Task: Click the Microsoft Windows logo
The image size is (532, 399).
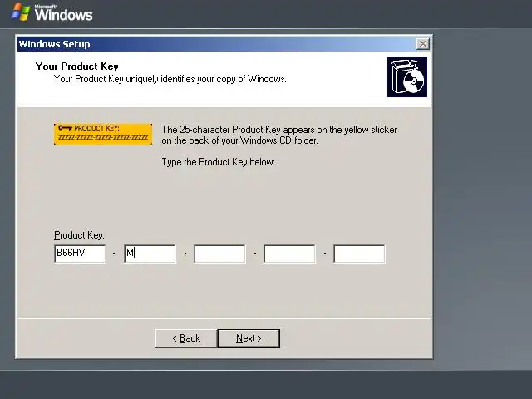Action: click(x=52, y=12)
